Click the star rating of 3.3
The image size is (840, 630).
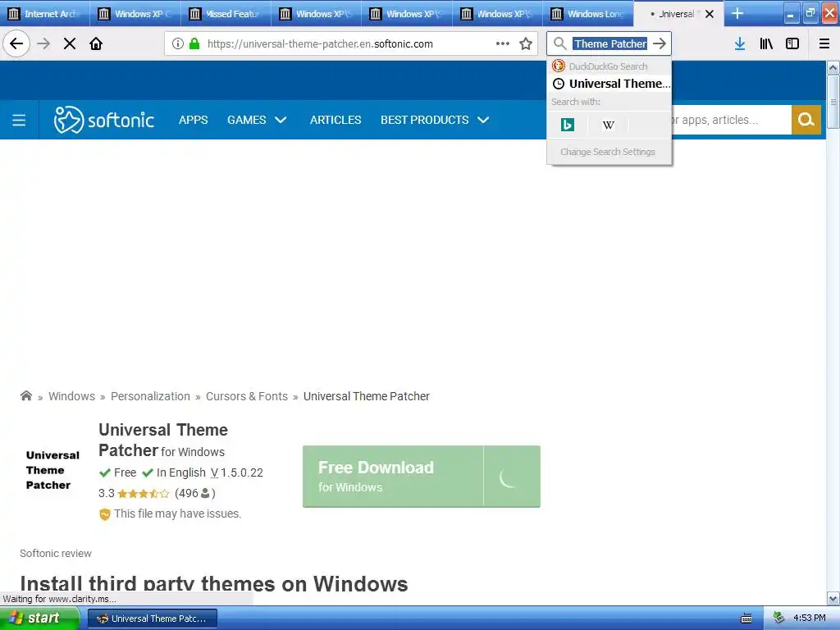click(143, 493)
